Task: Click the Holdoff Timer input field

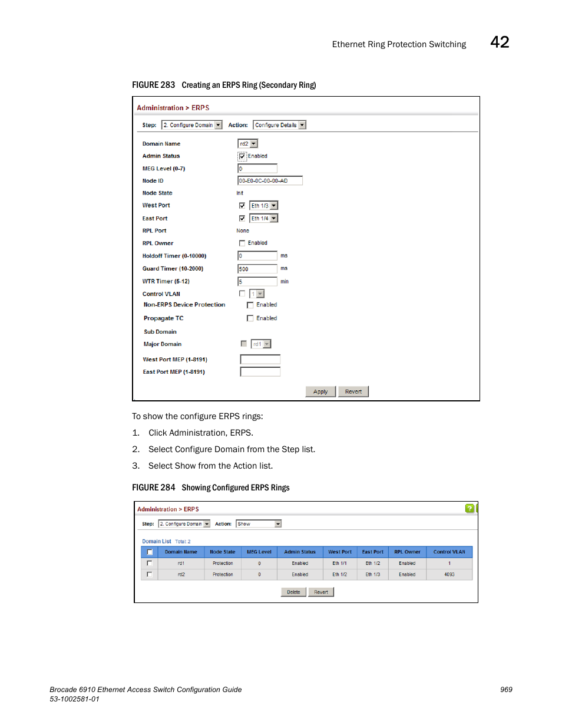Action: tap(257, 256)
